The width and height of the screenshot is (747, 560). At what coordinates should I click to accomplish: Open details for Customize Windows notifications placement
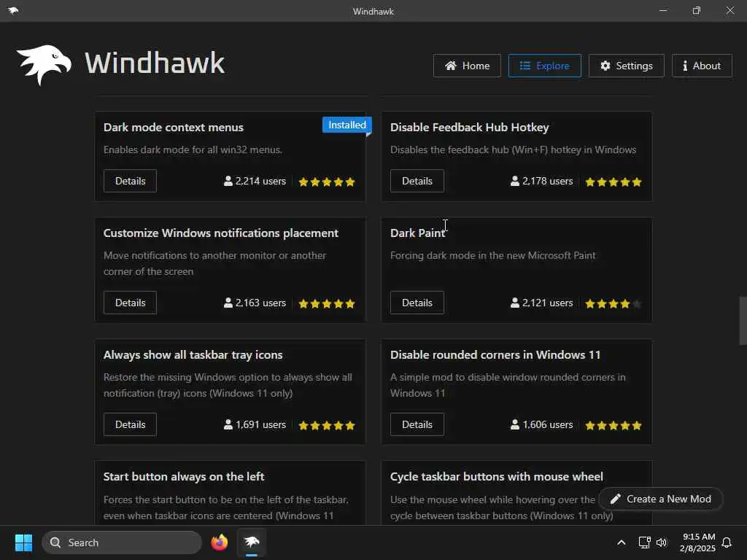tap(130, 303)
